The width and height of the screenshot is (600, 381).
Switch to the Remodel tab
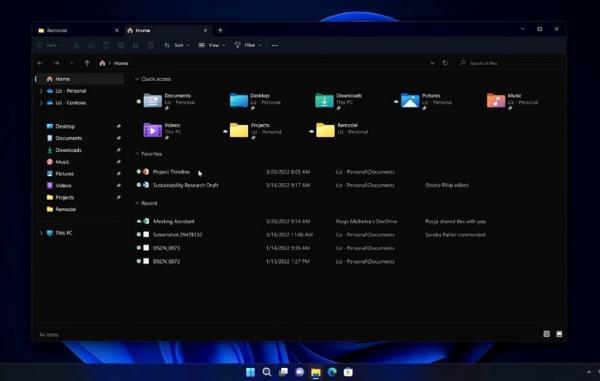pos(78,30)
